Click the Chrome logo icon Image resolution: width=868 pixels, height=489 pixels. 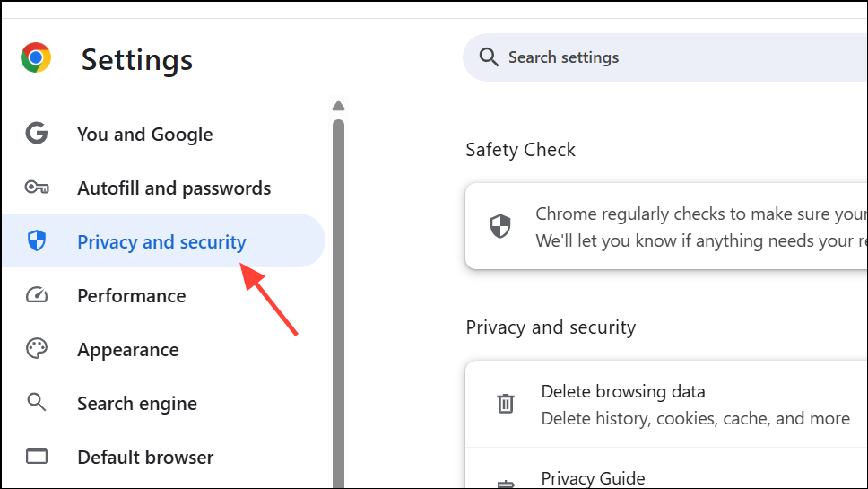36,57
